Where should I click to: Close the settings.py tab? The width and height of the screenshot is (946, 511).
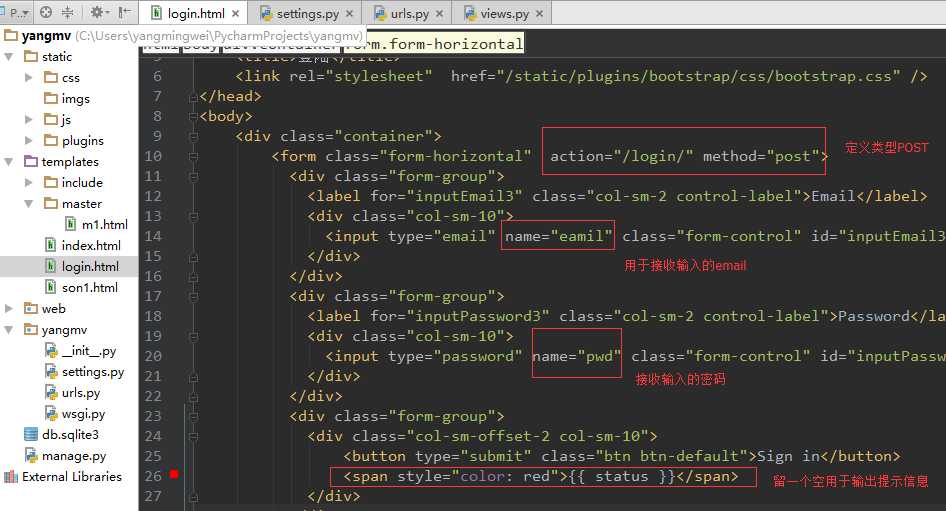pos(349,13)
